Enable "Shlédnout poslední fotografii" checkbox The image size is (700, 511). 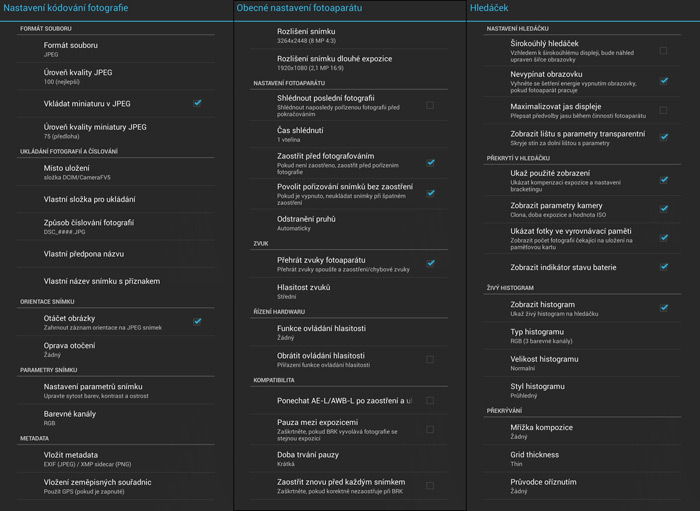click(x=430, y=105)
